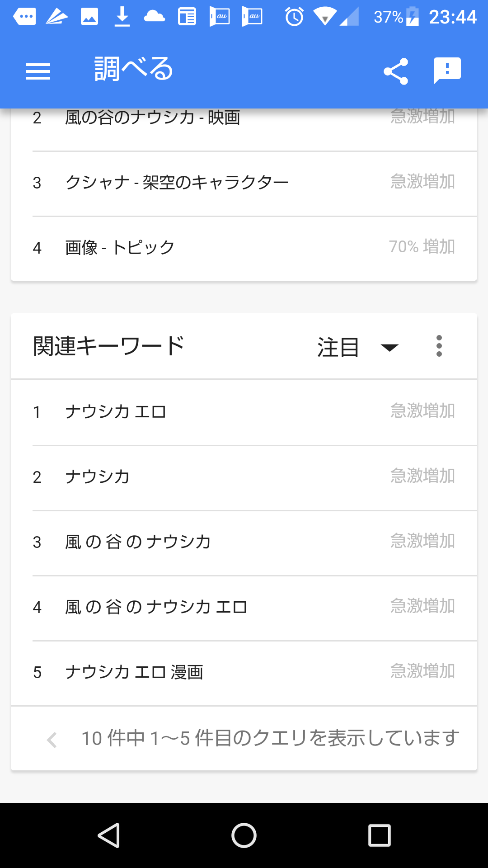Tap the alarm clock status icon
Image resolution: width=488 pixels, height=868 pixels.
[294, 17]
